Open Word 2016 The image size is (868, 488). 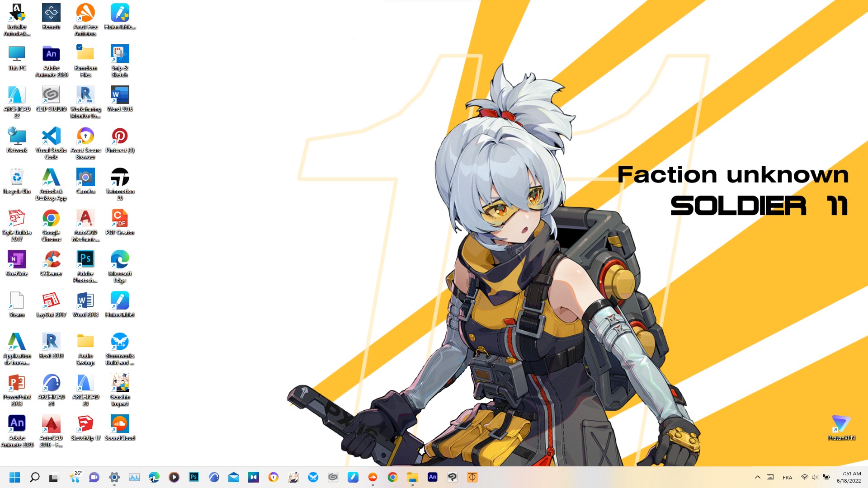119,96
